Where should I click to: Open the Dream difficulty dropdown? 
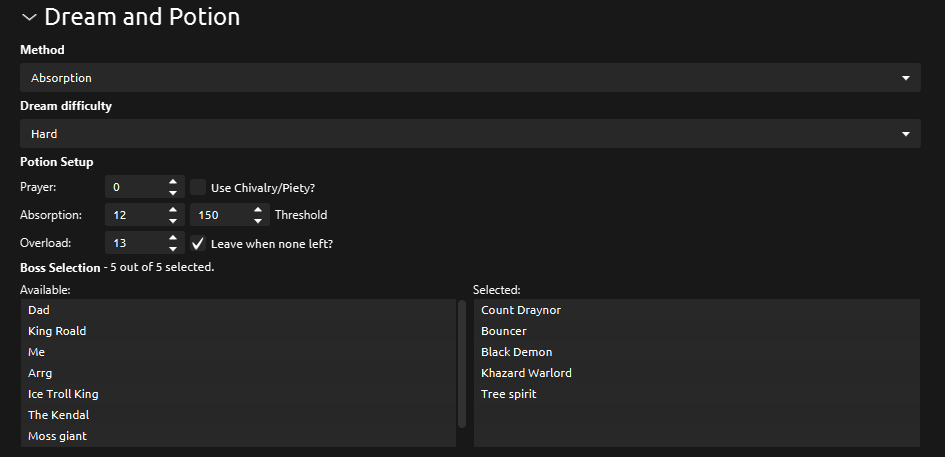click(469, 134)
